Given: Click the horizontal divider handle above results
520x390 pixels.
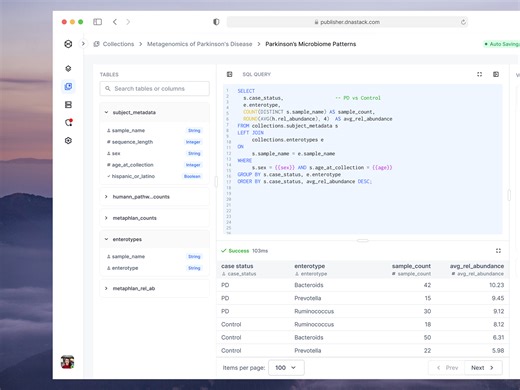Looking at the screenshot, I should click(363, 240).
